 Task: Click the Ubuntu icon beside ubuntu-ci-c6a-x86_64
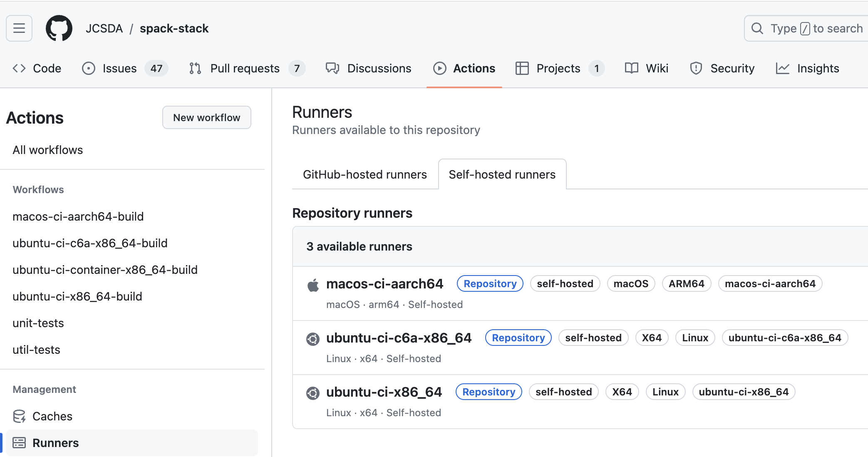click(x=313, y=339)
